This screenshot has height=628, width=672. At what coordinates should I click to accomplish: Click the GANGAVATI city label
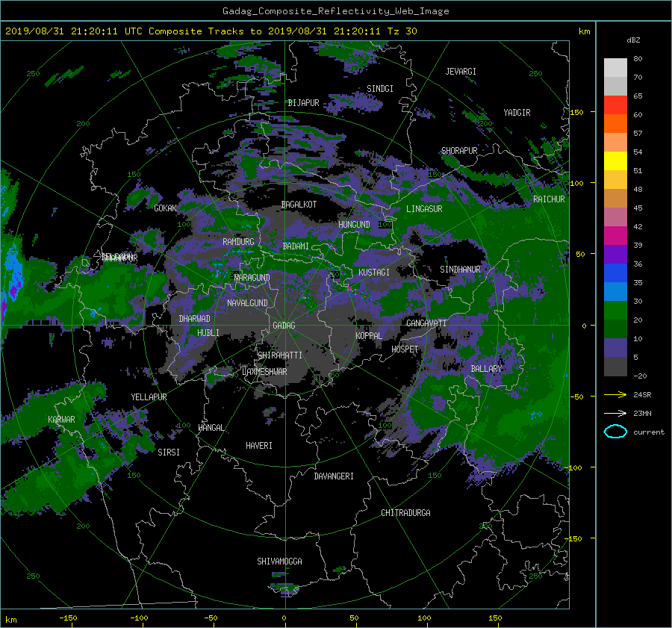click(426, 323)
